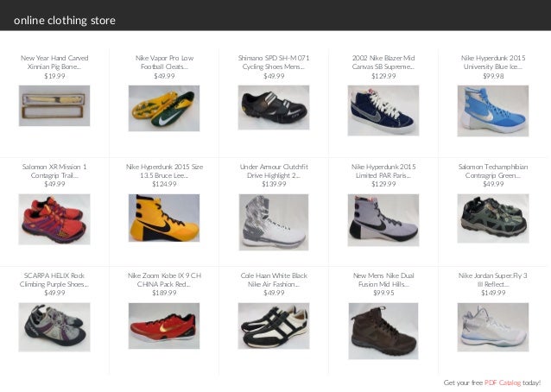Select the red Nike Zoom Kobe IX image
551x392 pixels.
click(x=164, y=326)
